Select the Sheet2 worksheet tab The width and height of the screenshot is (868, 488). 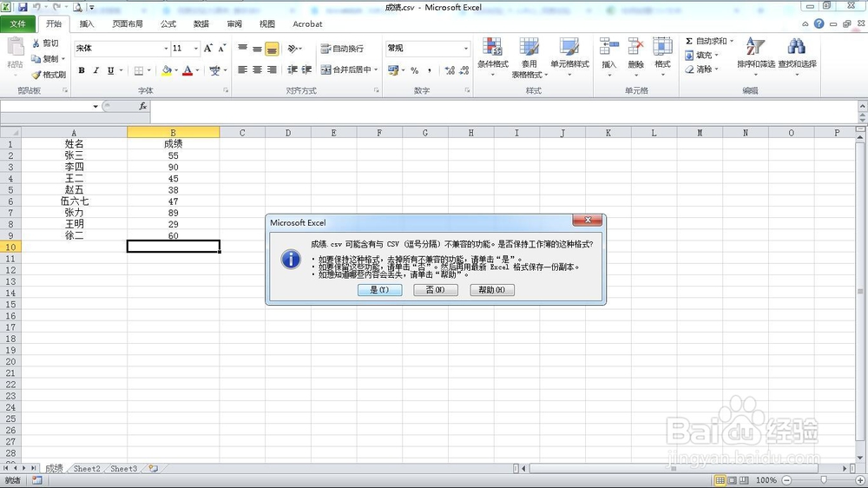click(87, 469)
